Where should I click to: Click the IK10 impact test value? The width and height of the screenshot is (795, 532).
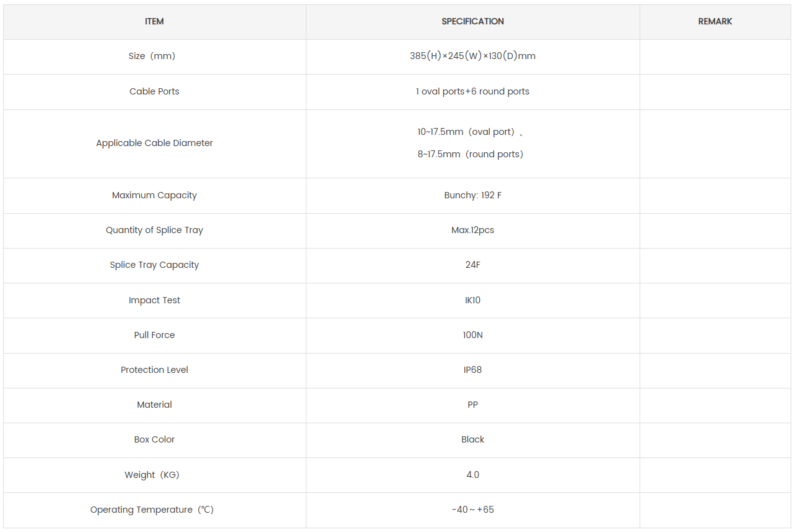pyautogui.click(x=472, y=300)
